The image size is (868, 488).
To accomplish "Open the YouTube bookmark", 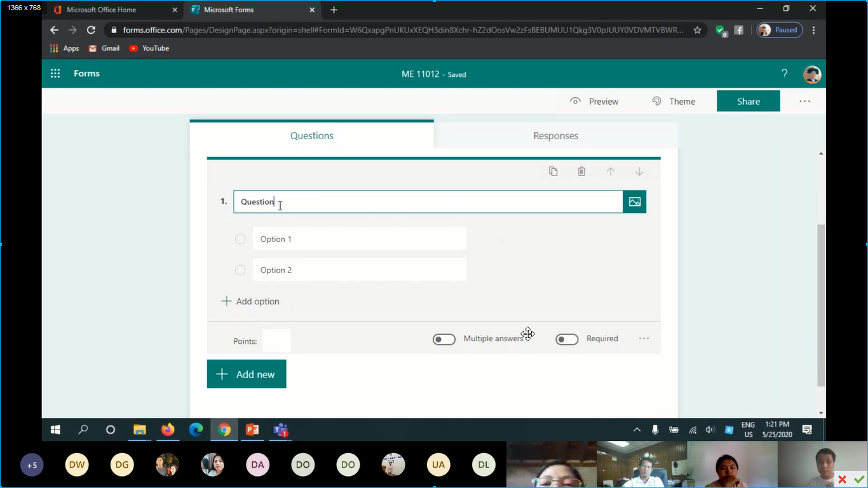I will [149, 48].
